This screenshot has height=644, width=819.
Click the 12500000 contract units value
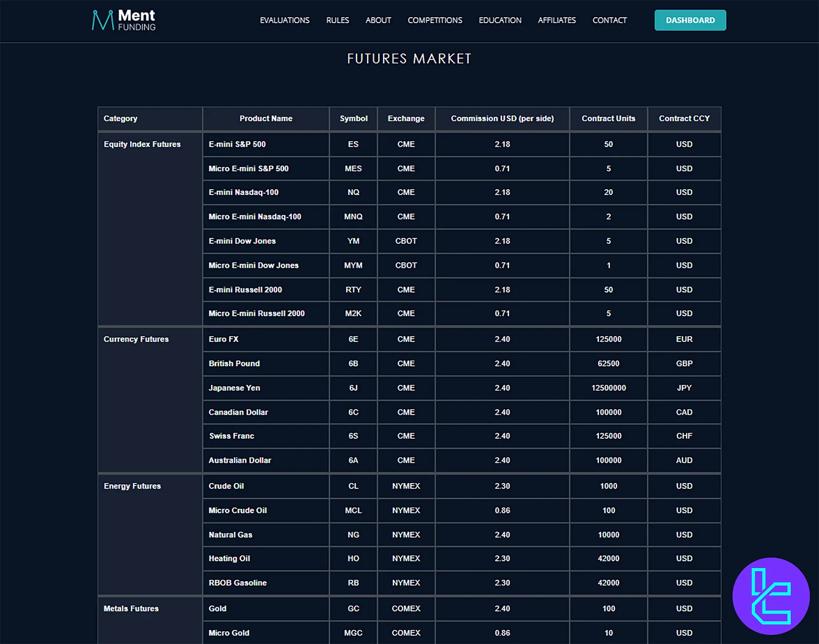point(608,388)
